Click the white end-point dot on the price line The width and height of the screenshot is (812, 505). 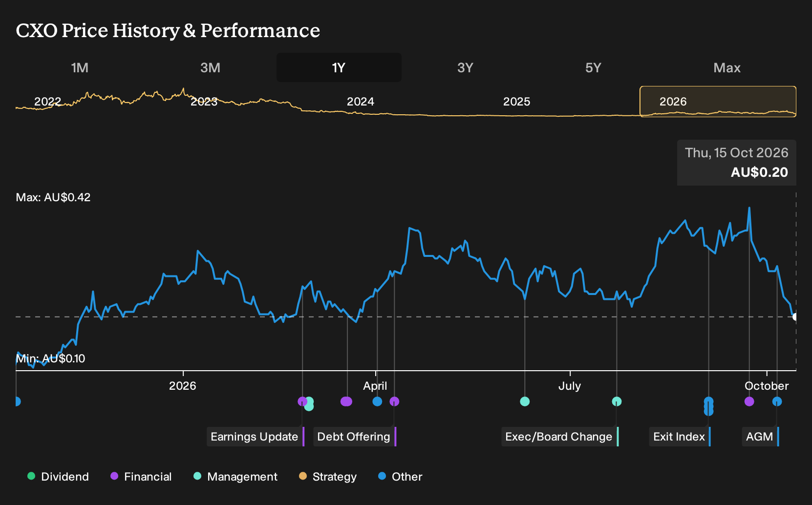(795, 317)
